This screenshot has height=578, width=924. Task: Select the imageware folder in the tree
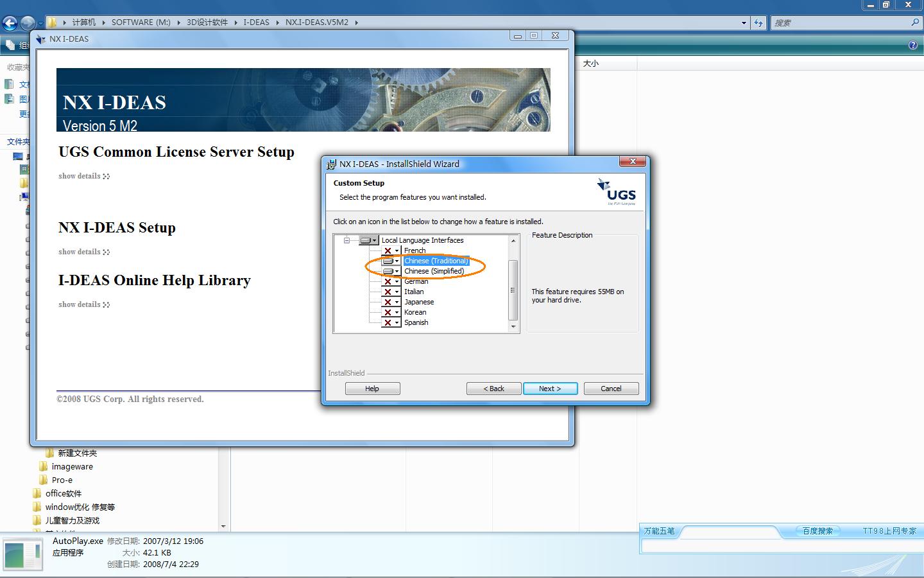pos(72,466)
